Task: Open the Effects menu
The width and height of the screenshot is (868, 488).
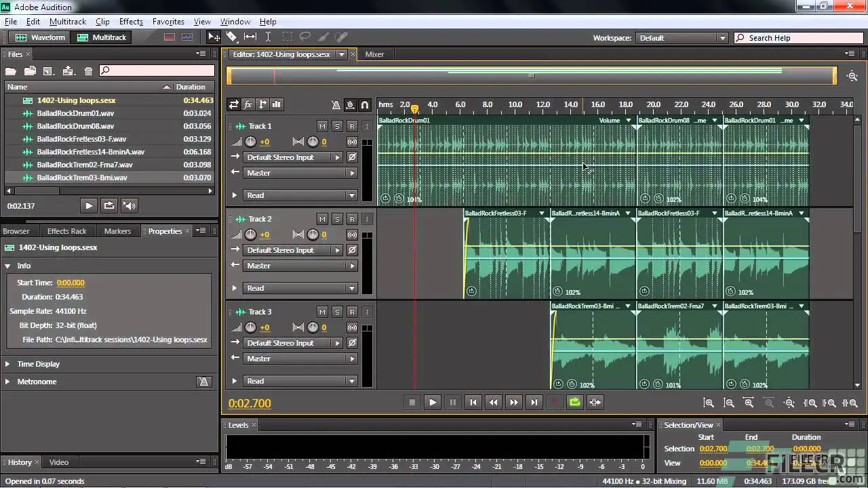Action: click(x=131, y=22)
